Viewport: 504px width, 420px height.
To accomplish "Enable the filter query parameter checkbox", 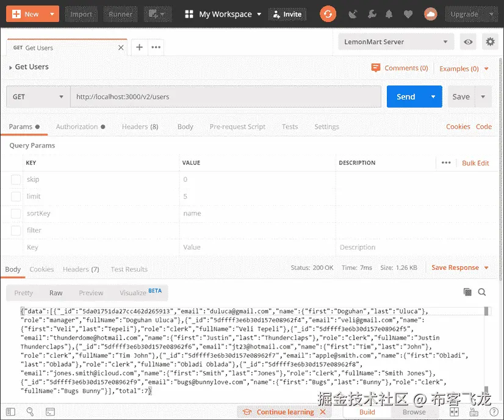I will (x=16, y=231).
